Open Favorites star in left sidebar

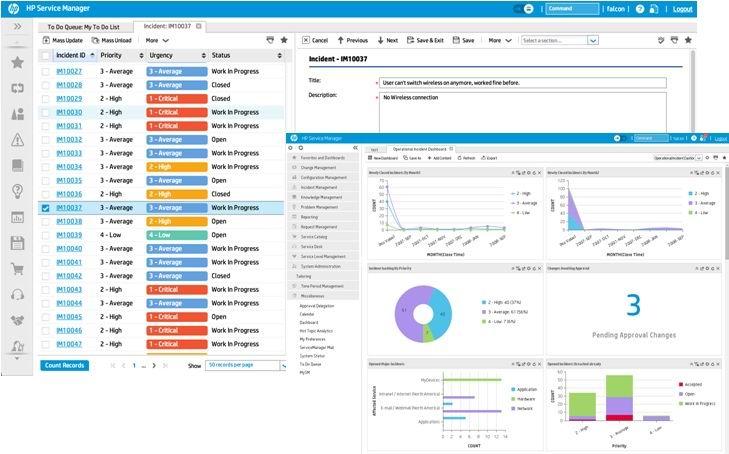click(x=17, y=62)
